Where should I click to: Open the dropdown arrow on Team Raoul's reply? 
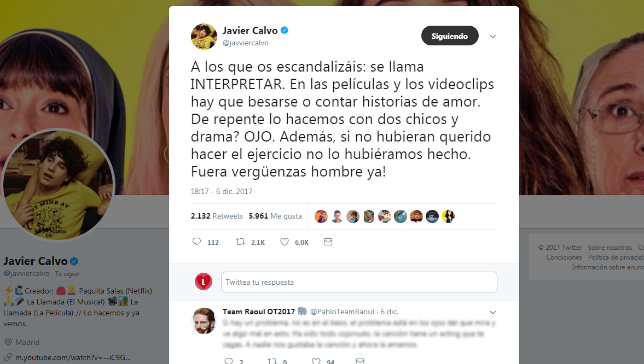tap(493, 312)
